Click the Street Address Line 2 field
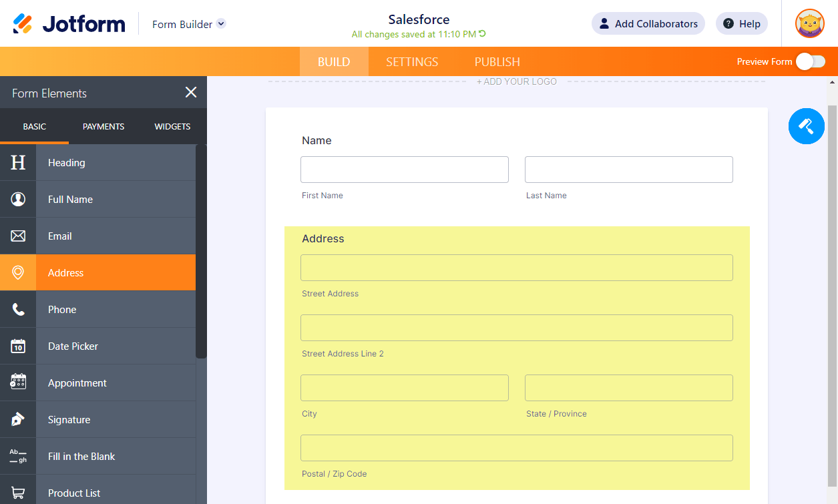The image size is (838, 504). tap(517, 328)
